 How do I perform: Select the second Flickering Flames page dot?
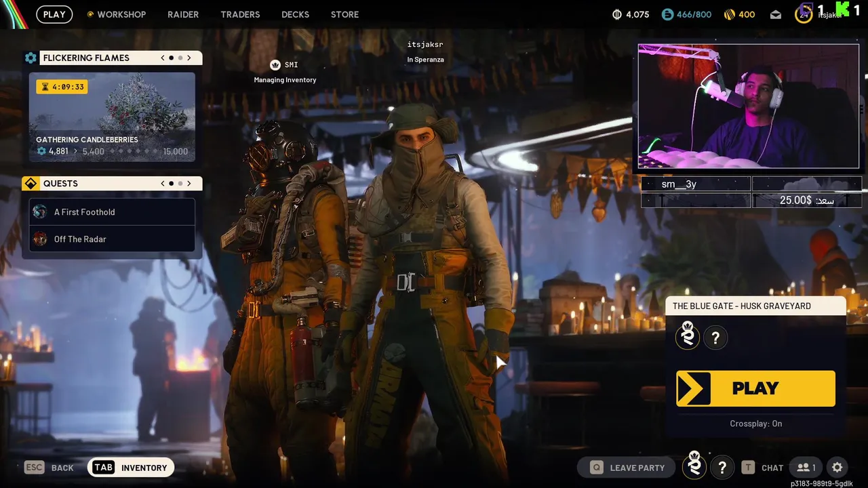[x=180, y=58]
